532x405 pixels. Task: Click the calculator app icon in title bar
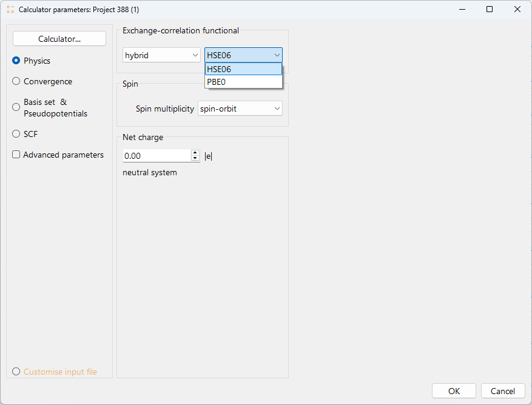point(10,10)
